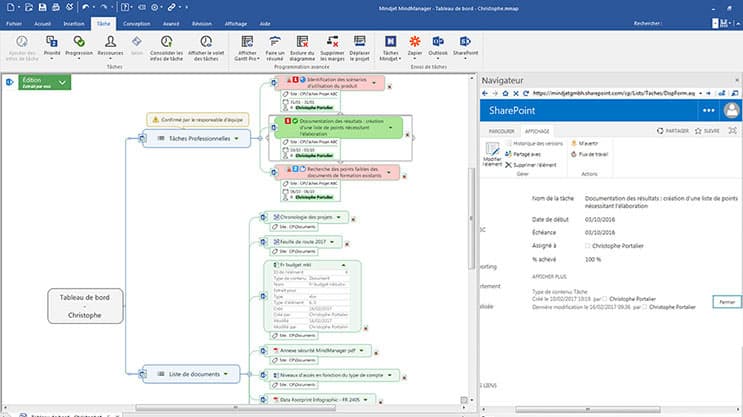Click Flux de travail

tap(589, 154)
